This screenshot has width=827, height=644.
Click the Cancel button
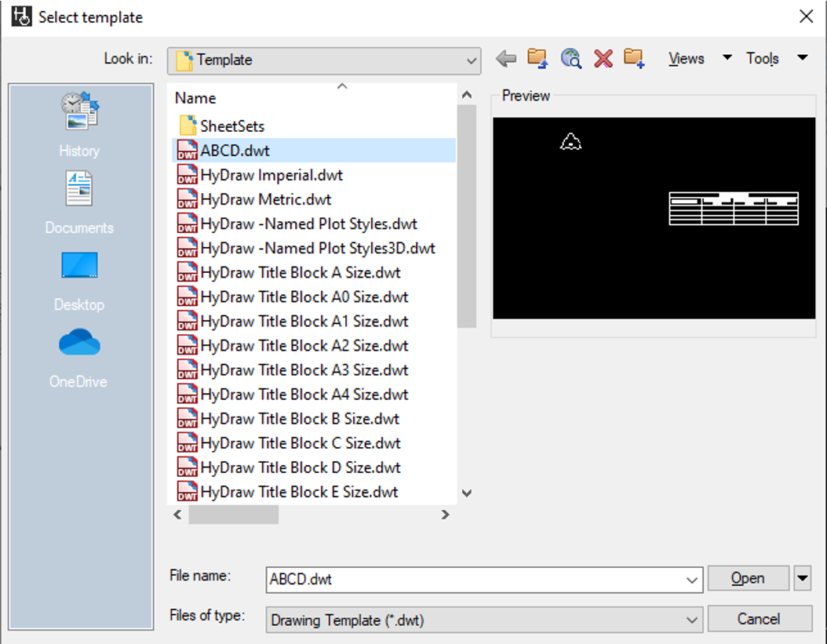coord(759,619)
